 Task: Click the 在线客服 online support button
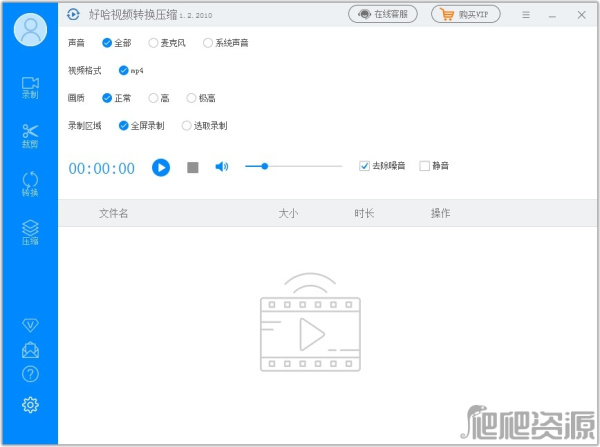tap(383, 14)
